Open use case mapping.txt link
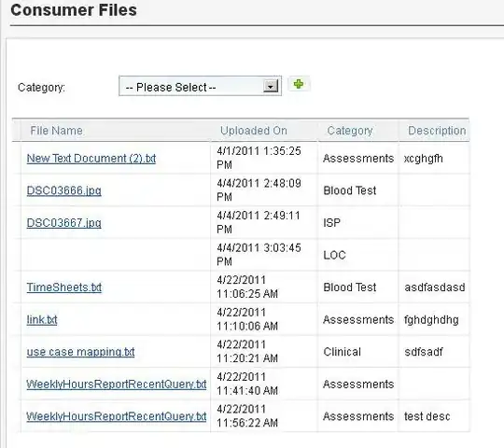The height and width of the screenshot is (448, 504). [x=80, y=352]
